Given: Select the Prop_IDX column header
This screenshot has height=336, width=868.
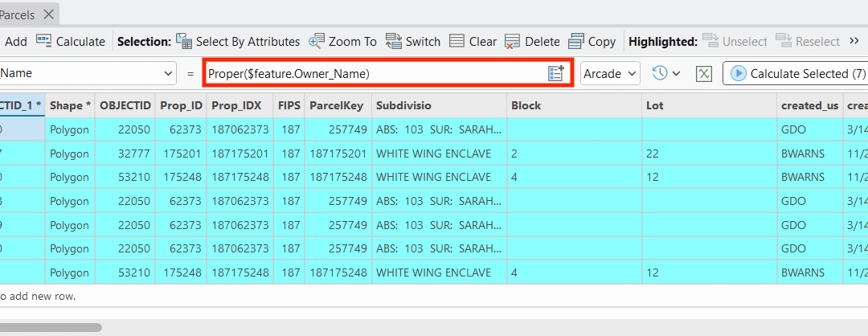Looking at the screenshot, I should click(240, 105).
